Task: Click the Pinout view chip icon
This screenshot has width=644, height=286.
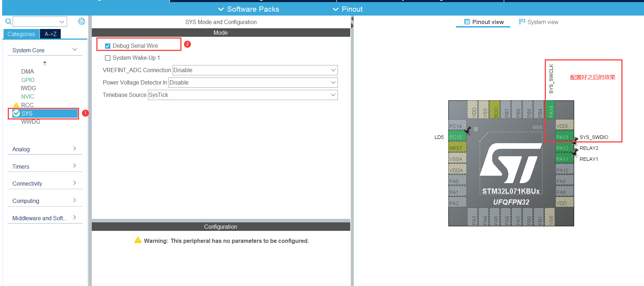Action: [x=467, y=22]
